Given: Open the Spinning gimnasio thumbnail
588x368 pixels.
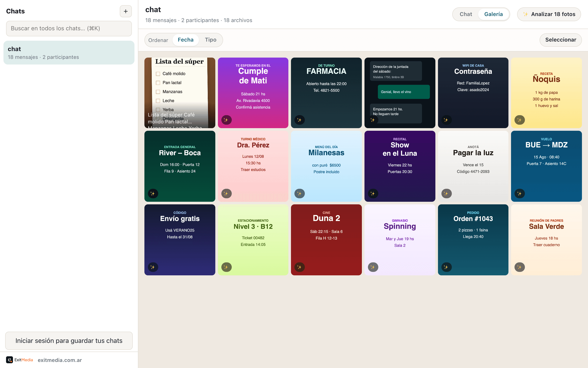Looking at the screenshot, I should coord(400,240).
